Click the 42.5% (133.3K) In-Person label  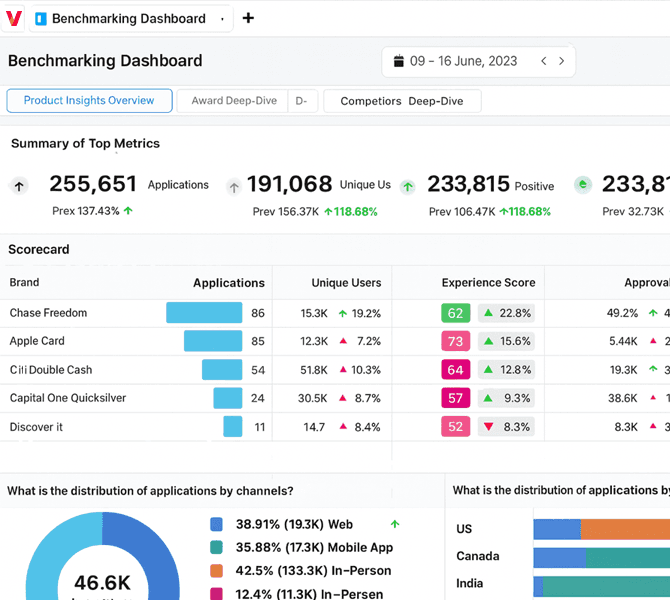(313, 571)
